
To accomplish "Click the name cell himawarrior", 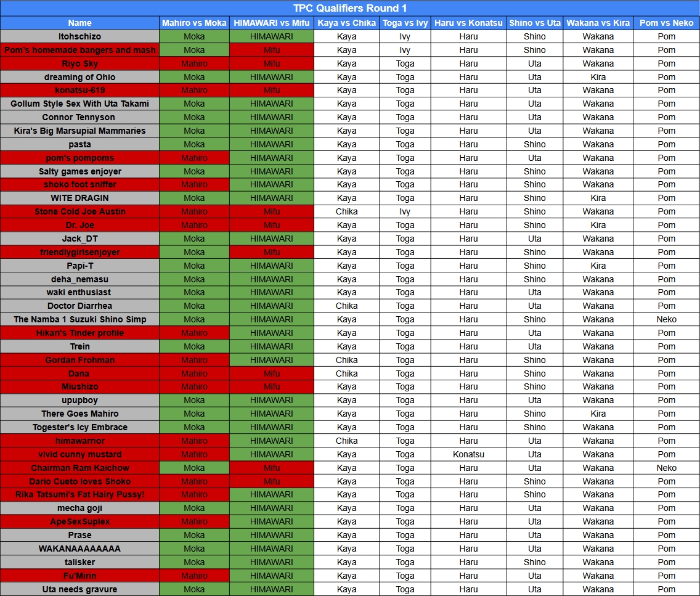I will coord(80,441).
